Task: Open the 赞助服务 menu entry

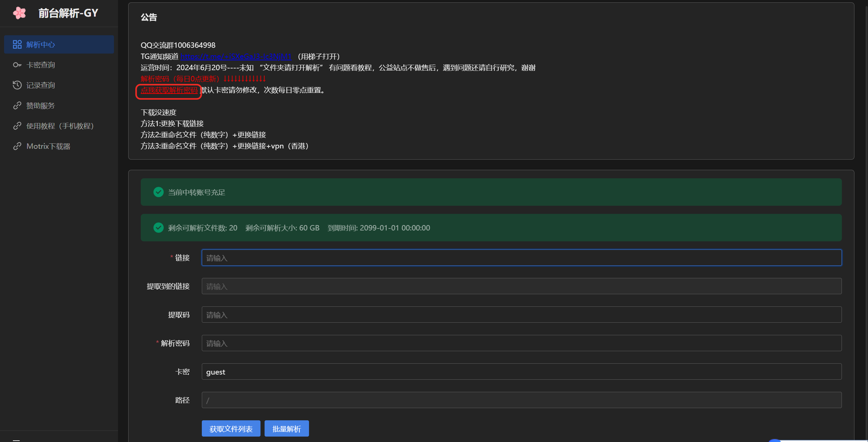Action: tap(41, 105)
